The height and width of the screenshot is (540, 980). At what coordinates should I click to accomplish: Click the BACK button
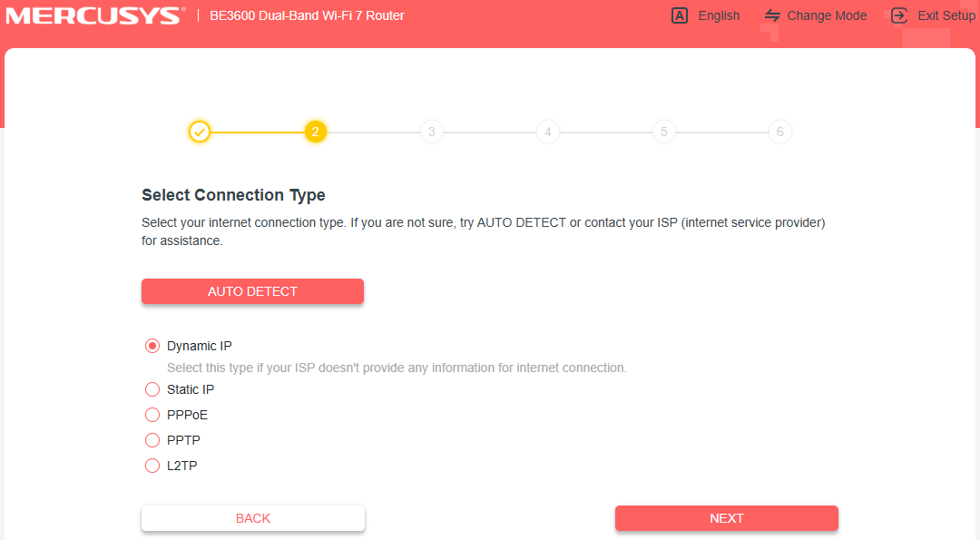(252, 518)
